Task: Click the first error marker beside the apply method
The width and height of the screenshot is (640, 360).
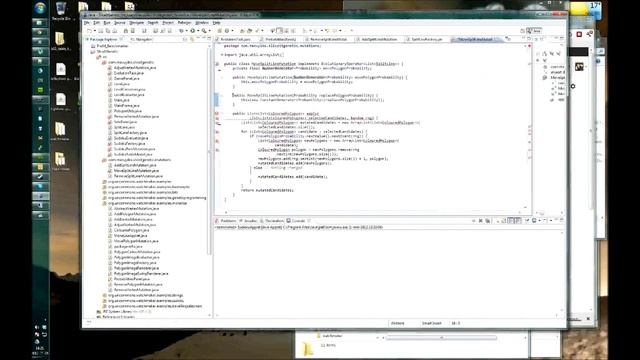Action: point(217,113)
